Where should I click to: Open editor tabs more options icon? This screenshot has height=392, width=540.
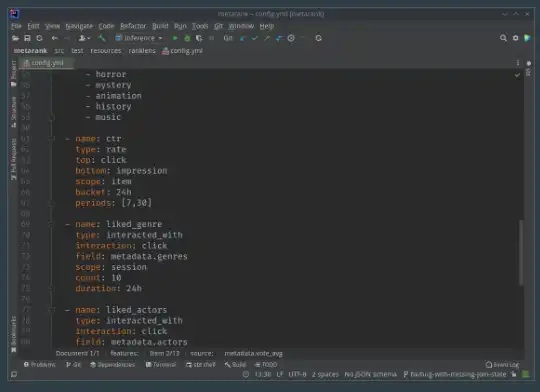(x=518, y=63)
